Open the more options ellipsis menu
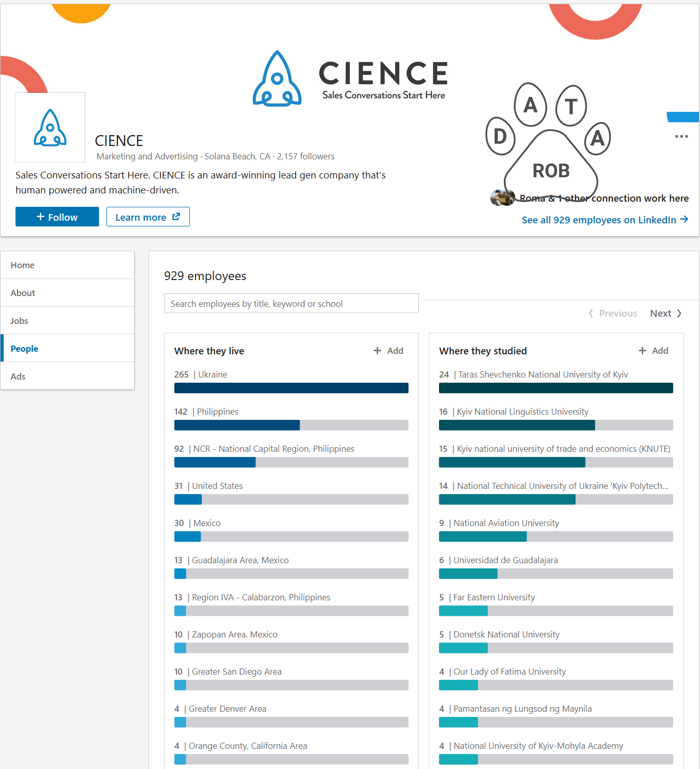Screen dimensions: 700x769 [x=681, y=136]
